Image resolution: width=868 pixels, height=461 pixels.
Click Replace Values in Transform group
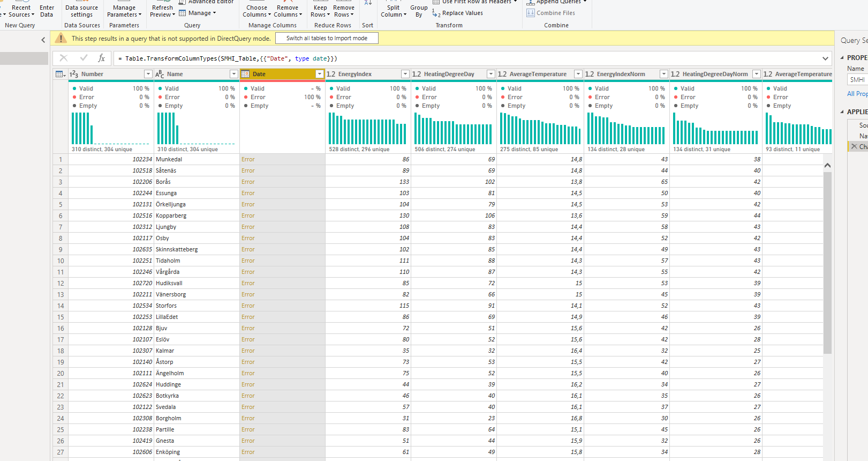point(458,13)
